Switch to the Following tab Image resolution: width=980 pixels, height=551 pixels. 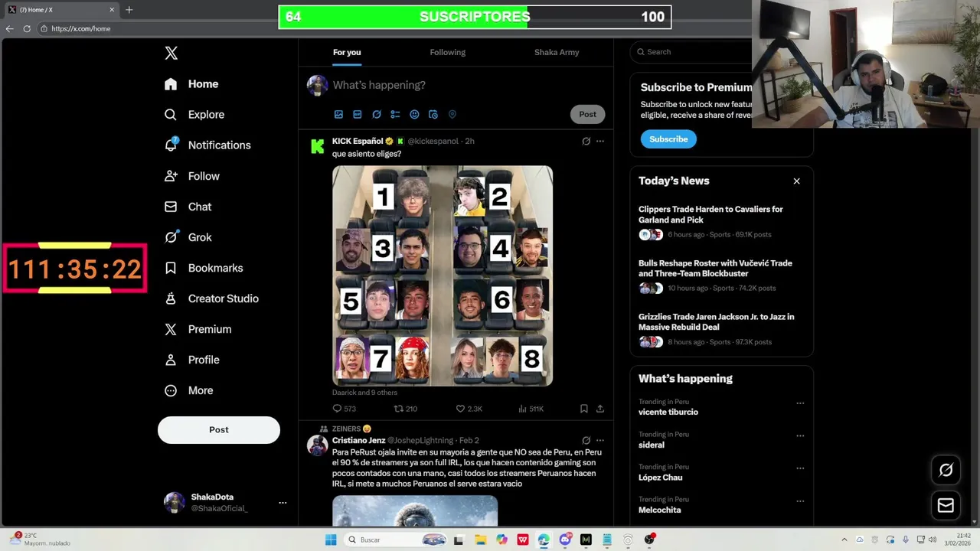(448, 52)
